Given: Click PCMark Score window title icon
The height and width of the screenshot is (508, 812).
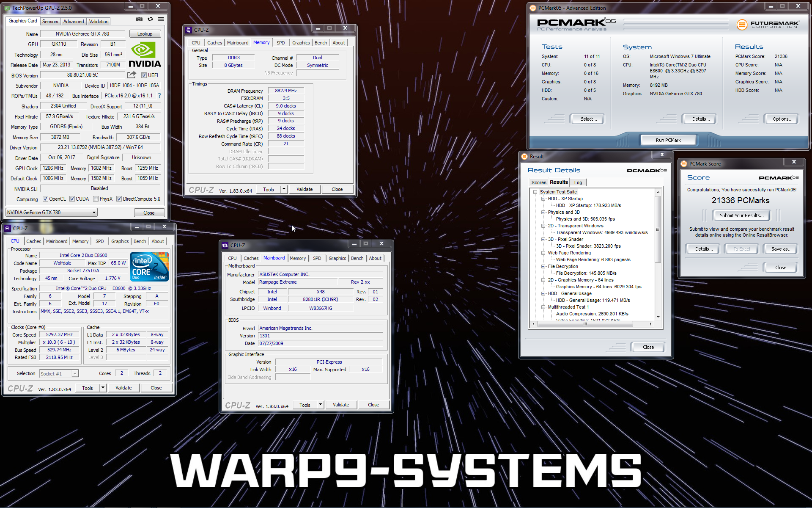Looking at the screenshot, I should [x=684, y=163].
